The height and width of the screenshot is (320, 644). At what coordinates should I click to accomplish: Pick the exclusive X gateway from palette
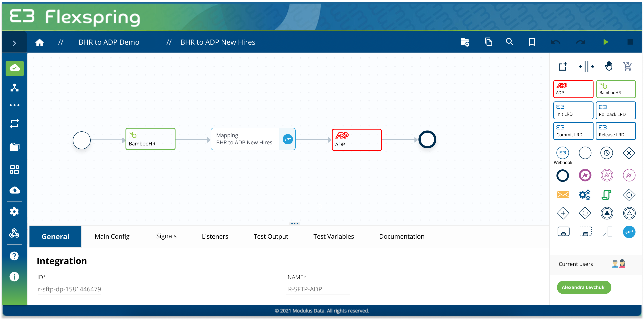(629, 153)
